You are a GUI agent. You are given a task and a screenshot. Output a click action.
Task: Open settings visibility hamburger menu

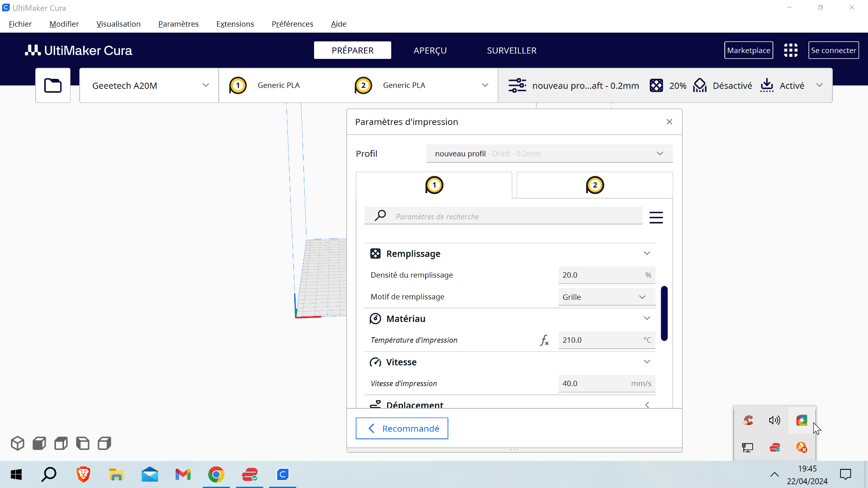pyautogui.click(x=656, y=217)
